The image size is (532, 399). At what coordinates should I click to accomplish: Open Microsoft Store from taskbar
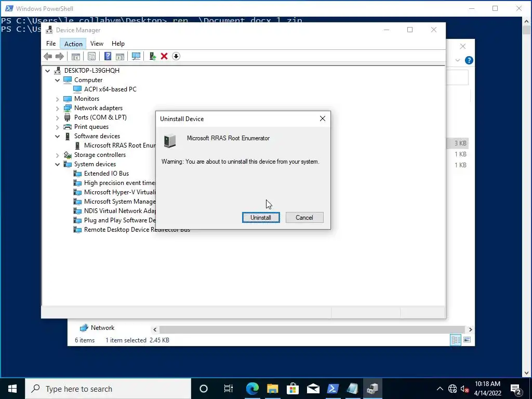(x=292, y=389)
